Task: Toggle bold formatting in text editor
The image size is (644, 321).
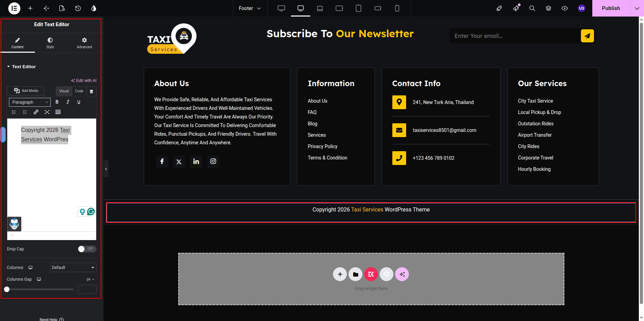Action: tap(57, 102)
